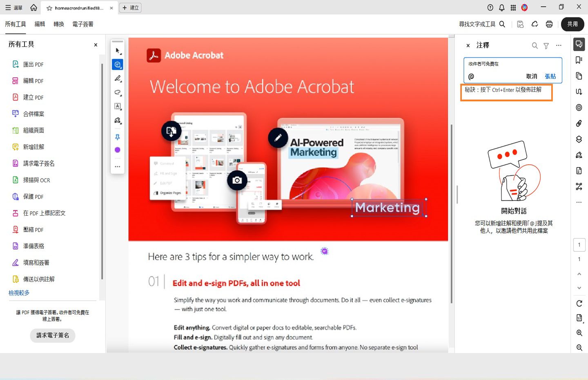Select the signature fountain pen tool
The image size is (588, 380).
coord(118,121)
